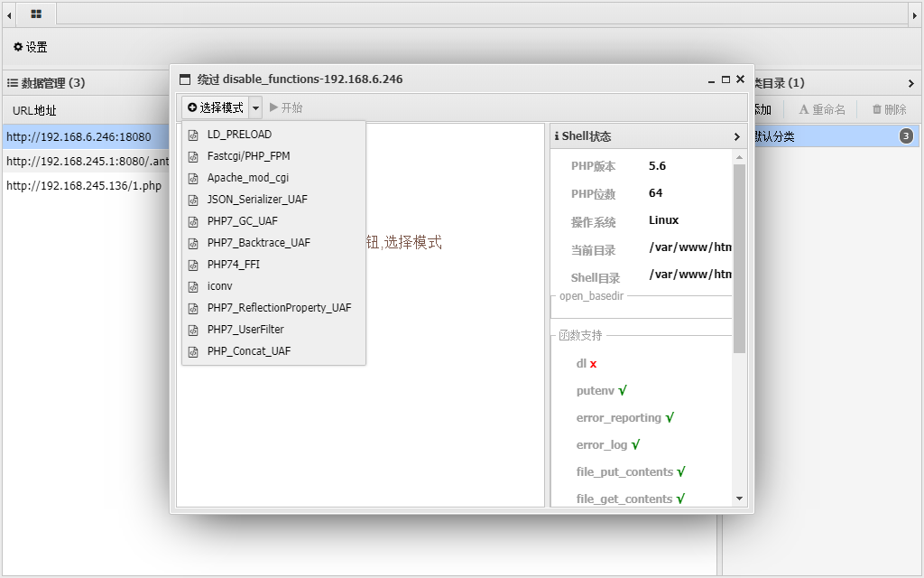The image size is (924, 578).
Task: Click the grid home tab icon
Action: (x=36, y=14)
